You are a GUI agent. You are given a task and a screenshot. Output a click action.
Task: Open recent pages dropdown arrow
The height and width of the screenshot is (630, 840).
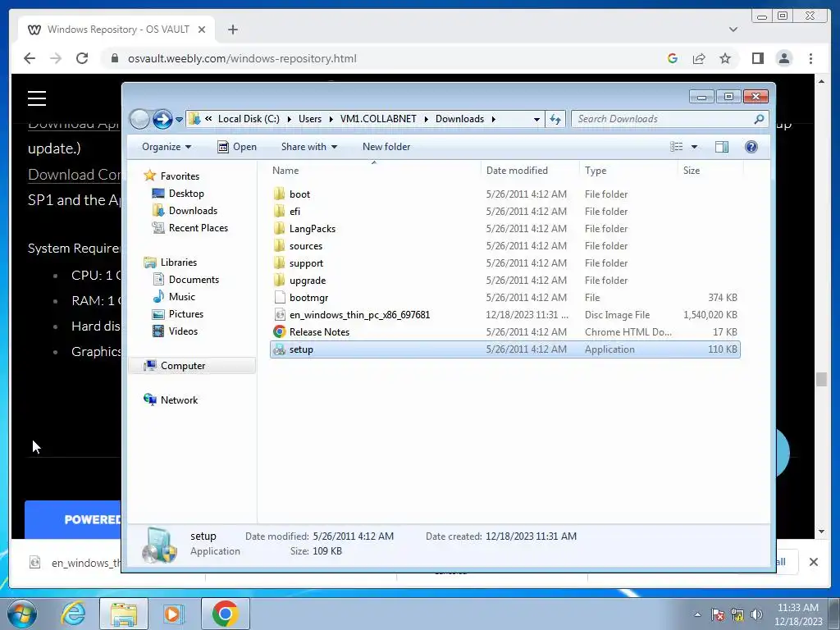point(179,119)
